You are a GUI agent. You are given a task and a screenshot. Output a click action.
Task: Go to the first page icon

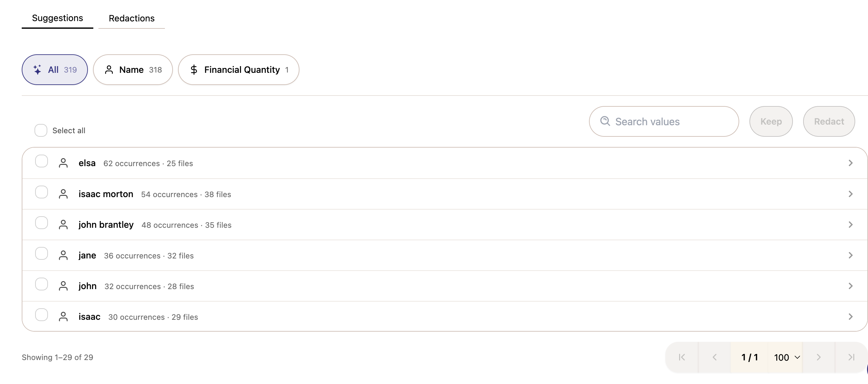point(682,357)
